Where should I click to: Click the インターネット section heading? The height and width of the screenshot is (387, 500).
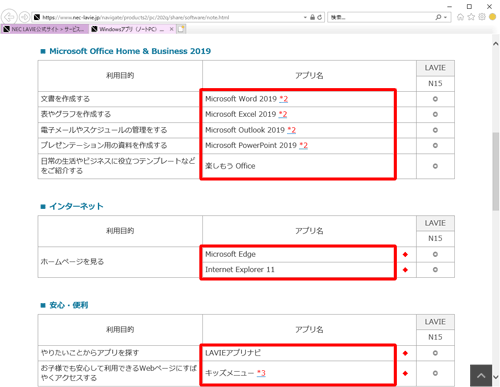(76, 206)
